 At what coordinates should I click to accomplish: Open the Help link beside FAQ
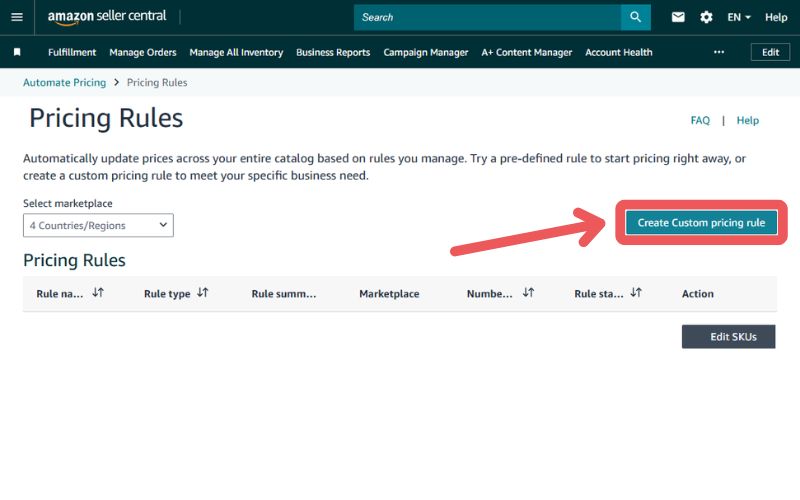747,120
